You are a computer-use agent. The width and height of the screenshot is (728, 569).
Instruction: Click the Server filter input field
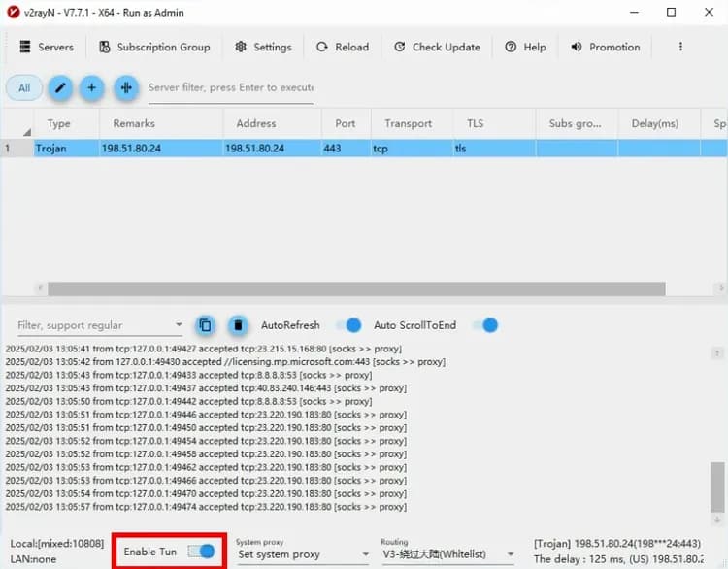(x=230, y=87)
